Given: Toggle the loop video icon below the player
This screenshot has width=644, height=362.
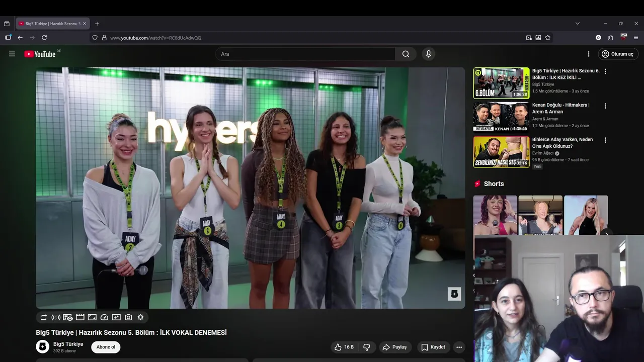Looking at the screenshot, I should [x=44, y=317].
